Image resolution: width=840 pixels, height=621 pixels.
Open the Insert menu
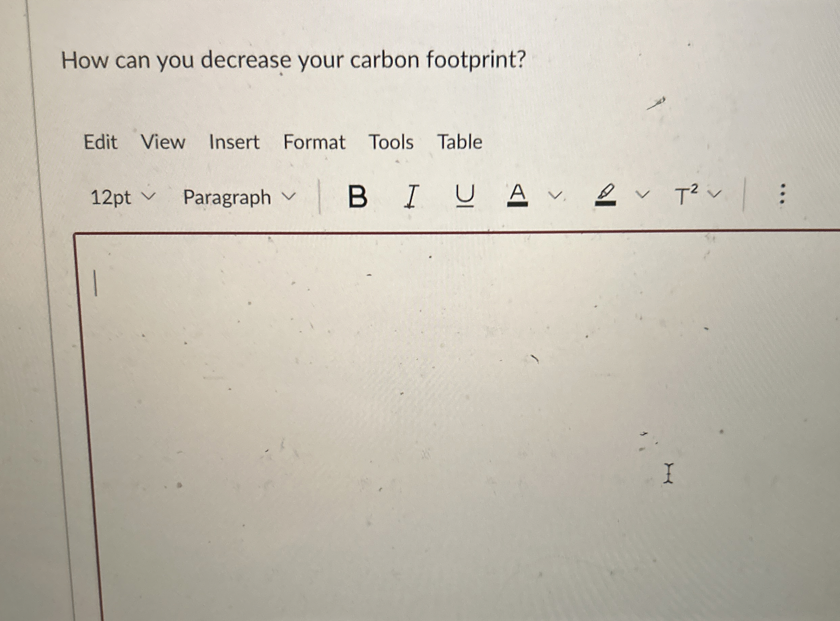click(x=235, y=142)
